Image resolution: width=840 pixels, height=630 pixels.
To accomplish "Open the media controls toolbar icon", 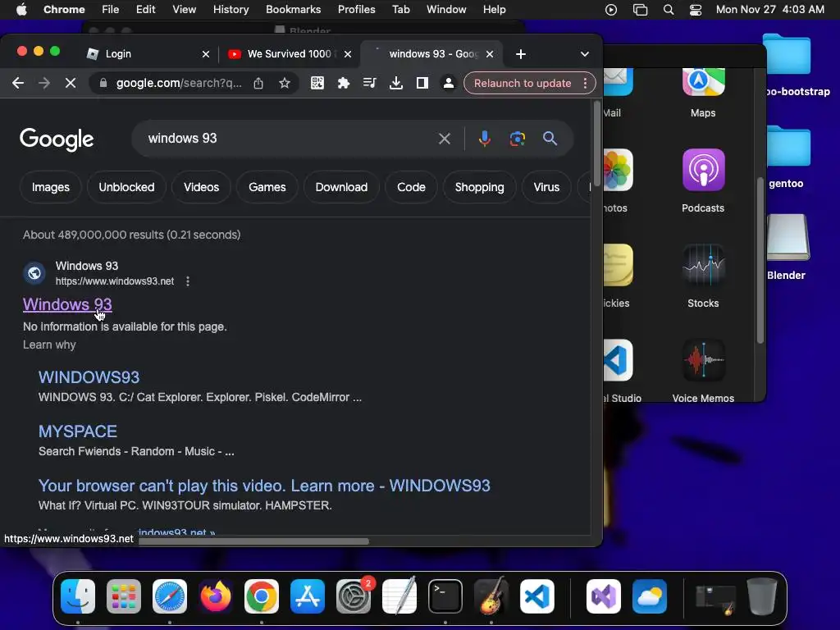I will (x=370, y=83).
